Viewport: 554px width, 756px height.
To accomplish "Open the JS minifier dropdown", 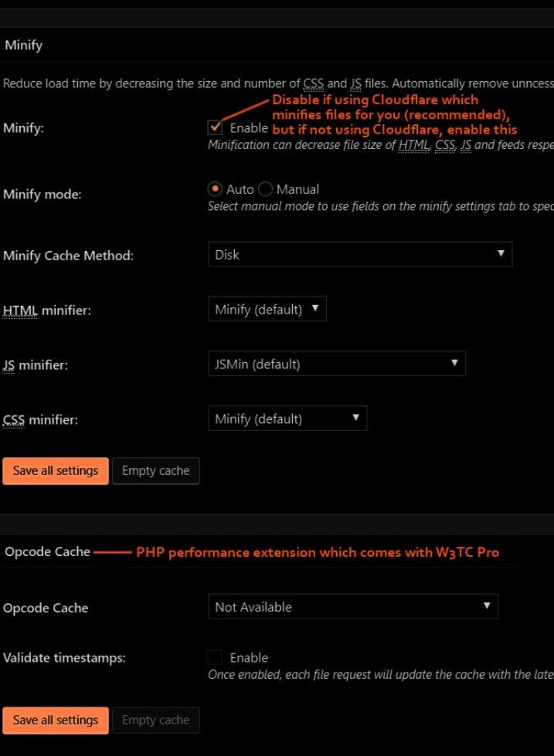I will pyautogui.click(x=337, y=364).
